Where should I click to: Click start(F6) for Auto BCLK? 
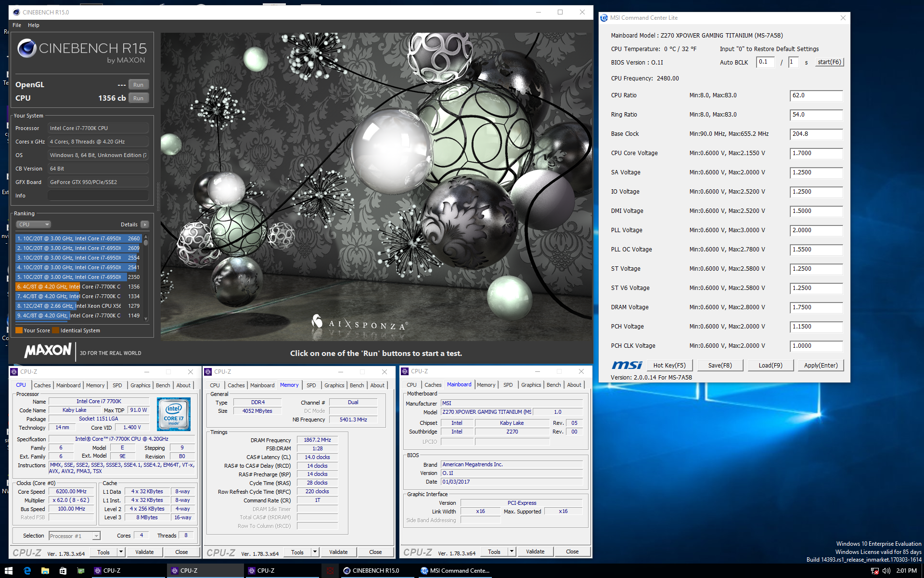click(829, 62)
